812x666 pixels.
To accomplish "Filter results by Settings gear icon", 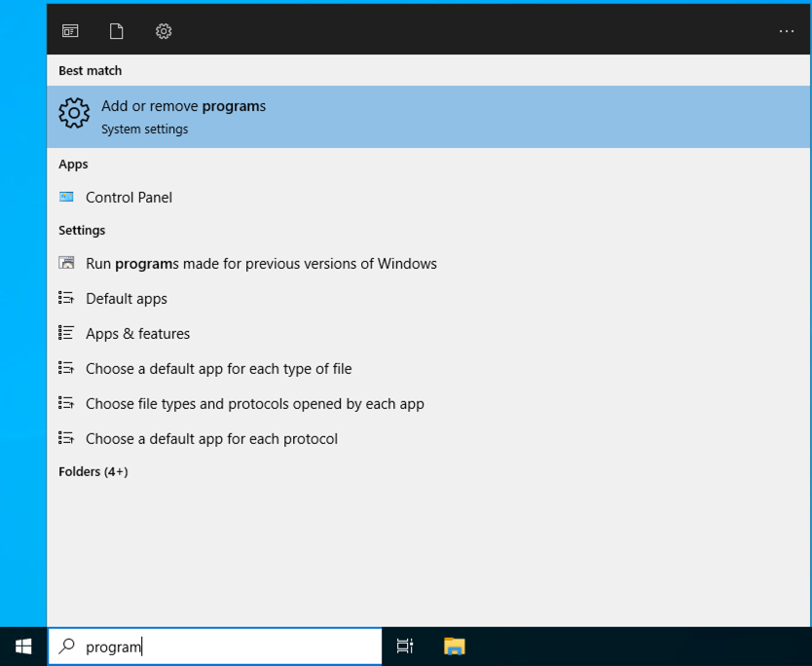I will [164, 31].
